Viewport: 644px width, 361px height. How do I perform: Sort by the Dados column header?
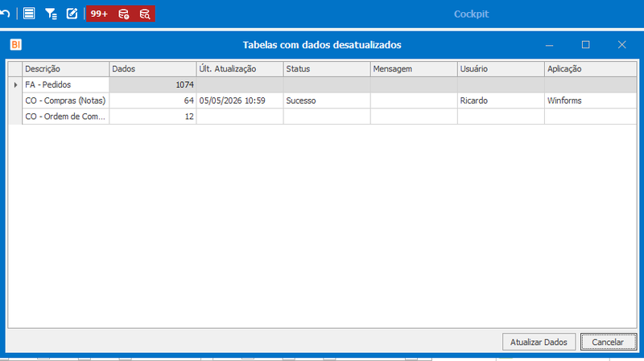point(153,69)
